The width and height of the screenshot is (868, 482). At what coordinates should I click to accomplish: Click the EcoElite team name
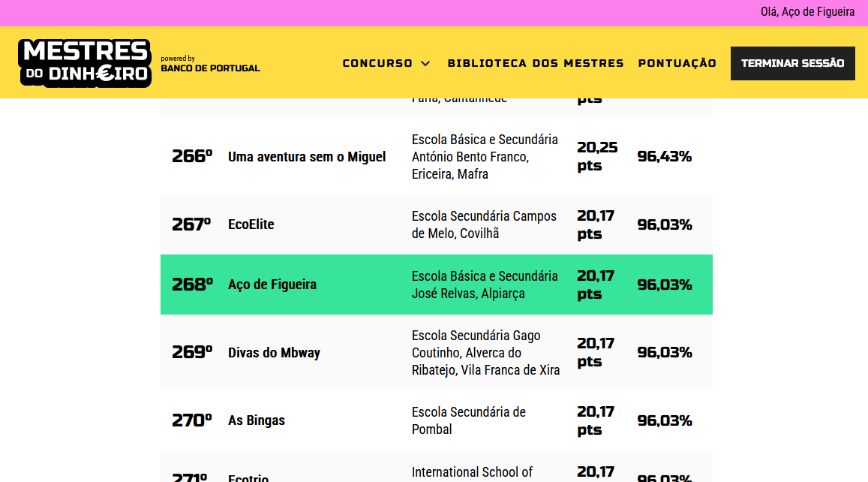[251, 224]
